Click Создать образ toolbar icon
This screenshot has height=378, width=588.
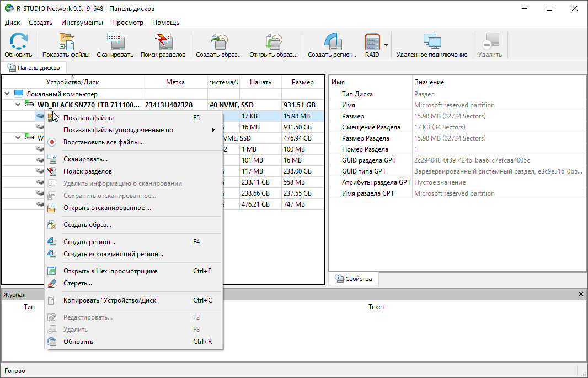click(x=219, y=45)
